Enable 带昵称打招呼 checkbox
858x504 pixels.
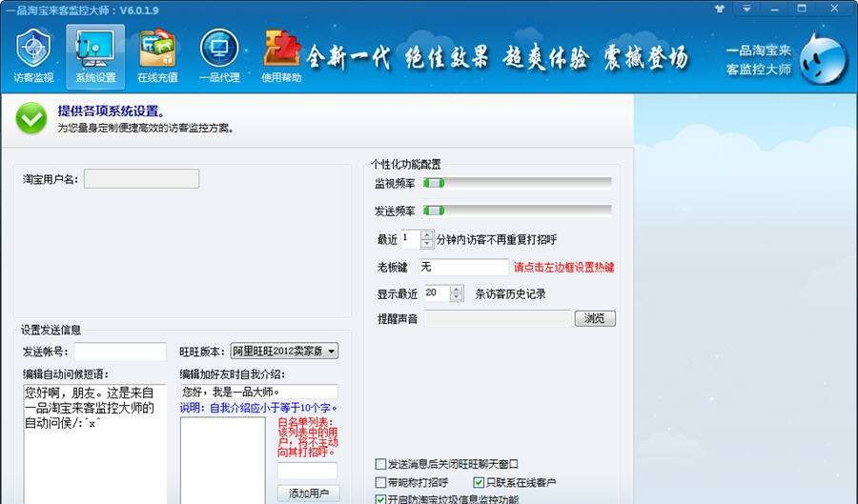coord(380,482)
